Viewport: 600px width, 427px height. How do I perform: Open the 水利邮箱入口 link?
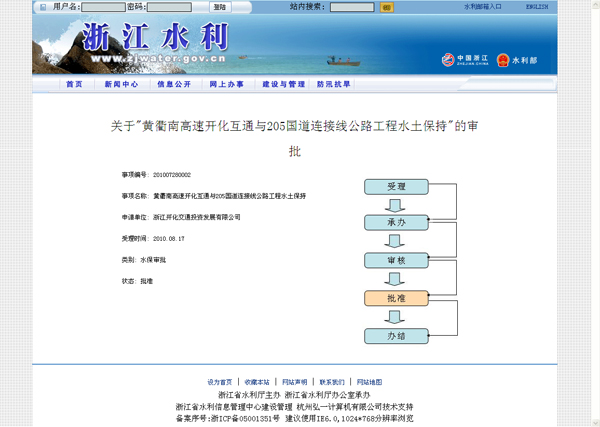click(x=483, y=6)
